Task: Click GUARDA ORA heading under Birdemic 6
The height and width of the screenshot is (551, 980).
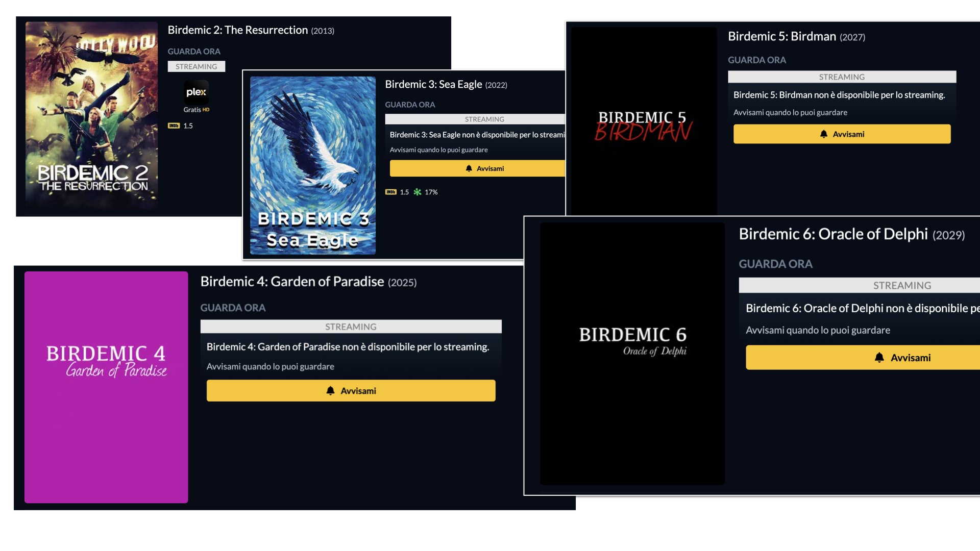Action: [x=775, y=264]
